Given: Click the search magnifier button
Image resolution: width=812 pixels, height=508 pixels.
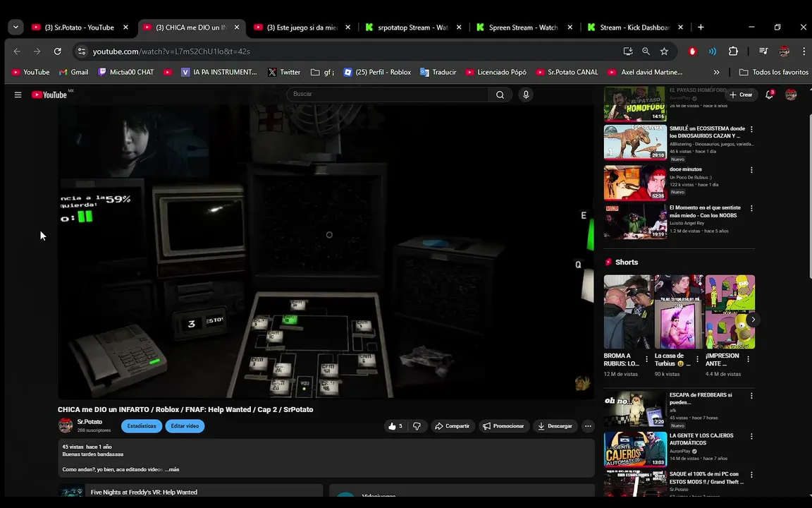Looking at the screenshot, I should pyautogui.click(x=500, y=95).
